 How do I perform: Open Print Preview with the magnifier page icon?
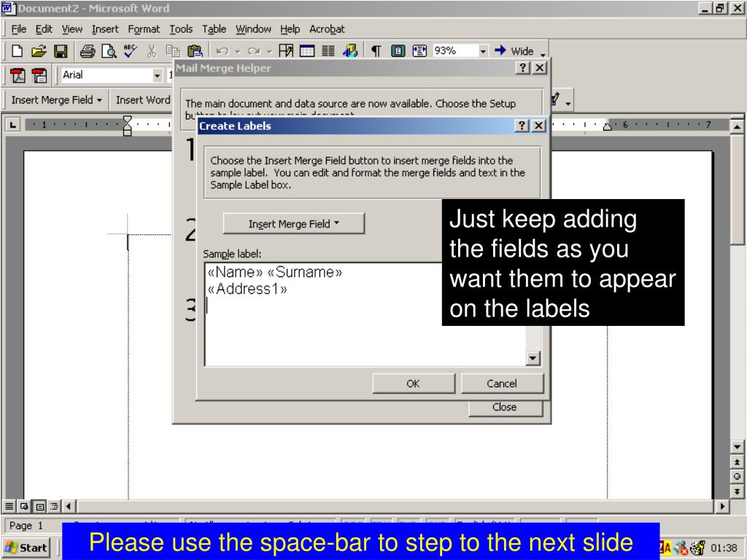coord(109,51)
